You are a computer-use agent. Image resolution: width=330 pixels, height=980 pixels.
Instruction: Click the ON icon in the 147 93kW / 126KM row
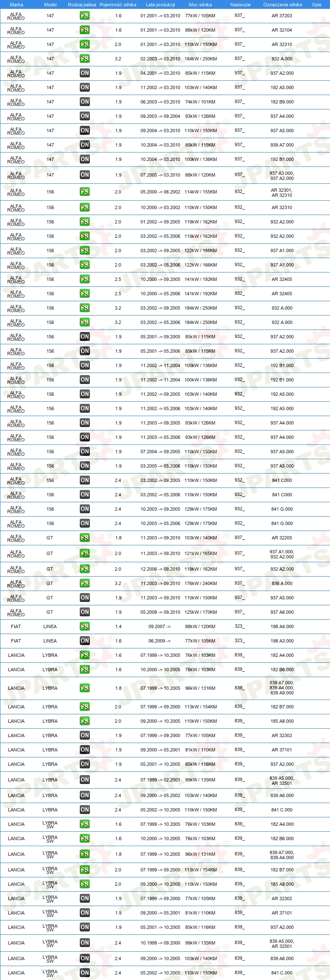pyautogui.click(x=84, y=116)
